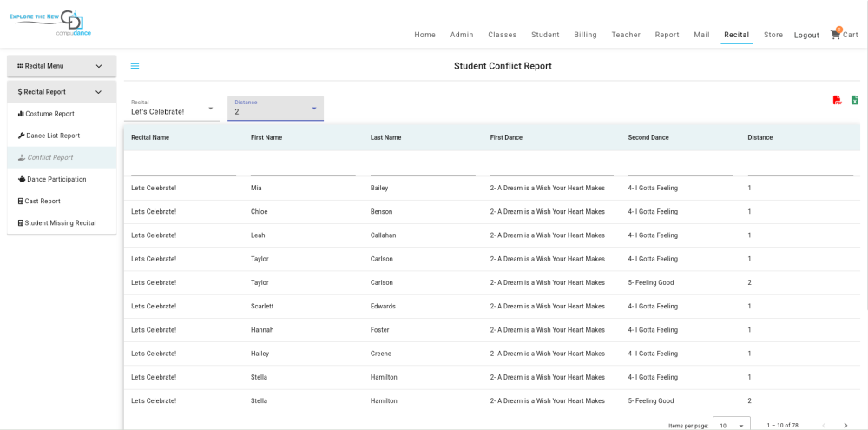
Task: Sort by Recital Name column header
Action: 150,137
